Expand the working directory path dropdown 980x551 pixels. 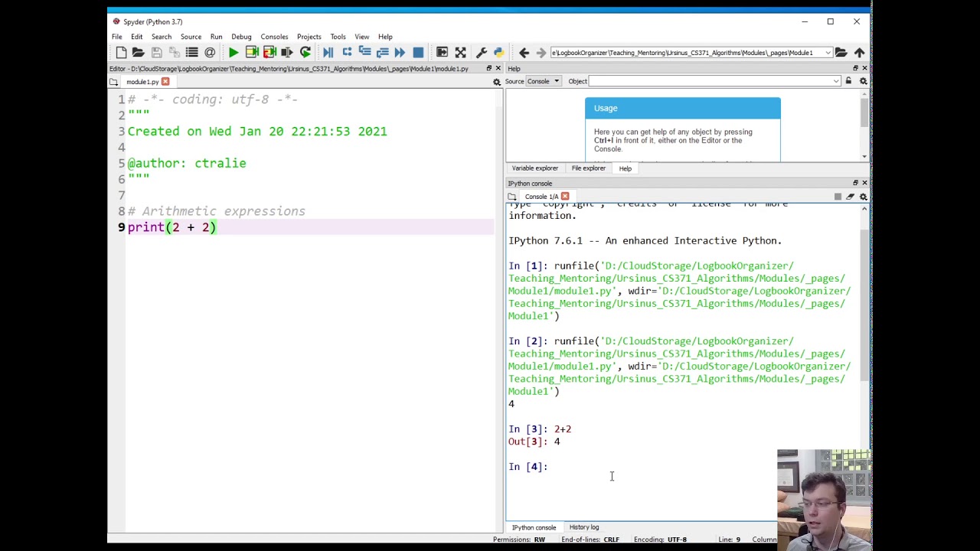(828, 53)
